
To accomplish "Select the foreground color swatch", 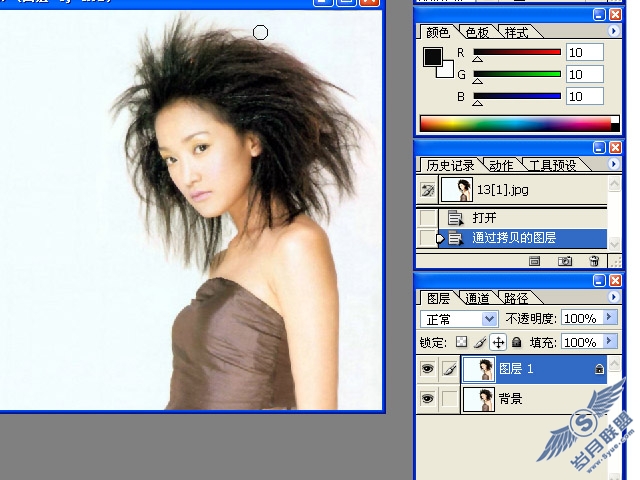I will tap(433, 57).
